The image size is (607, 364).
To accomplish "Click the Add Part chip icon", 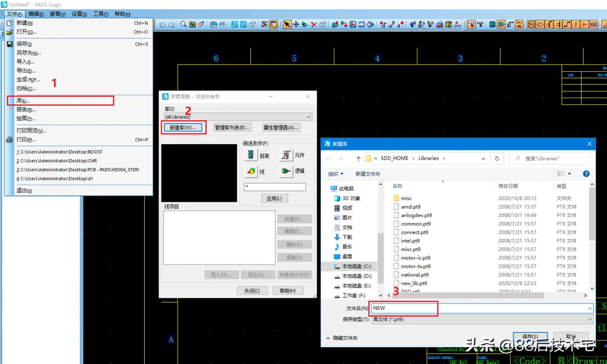I will point(335,24).
